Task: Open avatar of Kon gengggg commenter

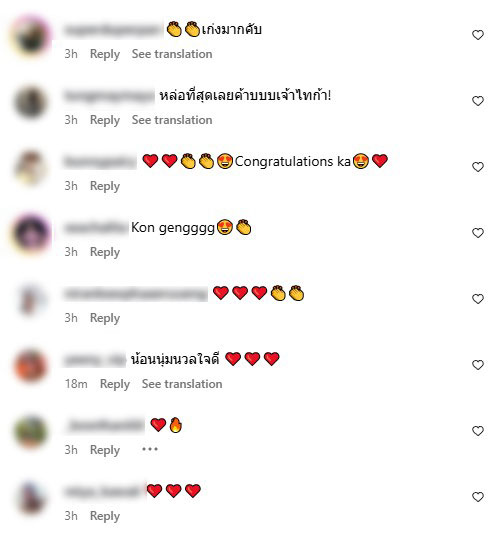Action: tap(31, 234)
